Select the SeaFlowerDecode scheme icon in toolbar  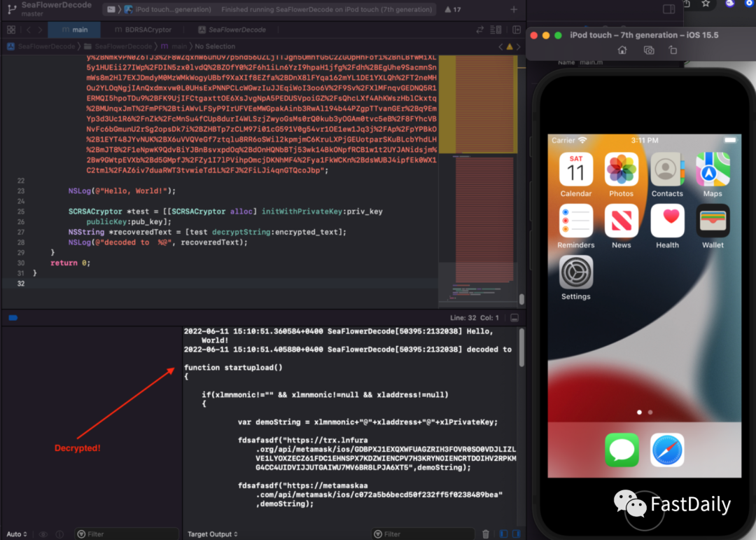[111, 10]
